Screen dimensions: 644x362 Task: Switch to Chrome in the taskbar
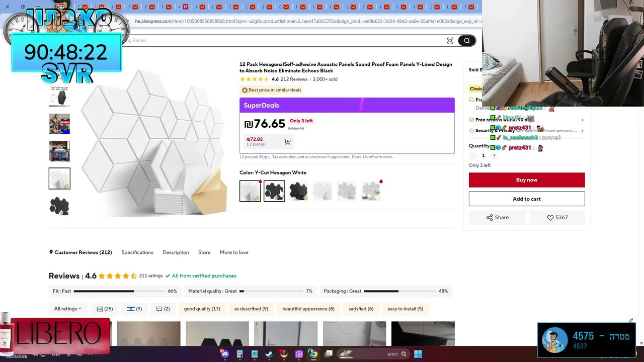313,354
